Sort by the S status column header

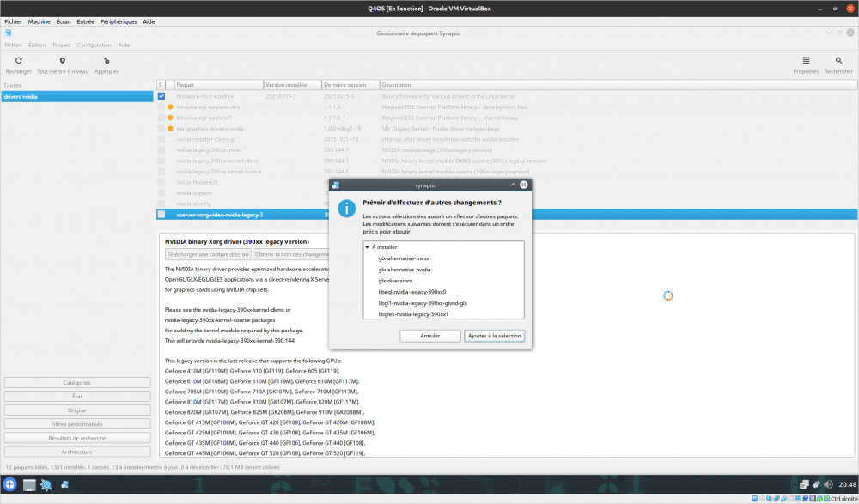(161, 85)
